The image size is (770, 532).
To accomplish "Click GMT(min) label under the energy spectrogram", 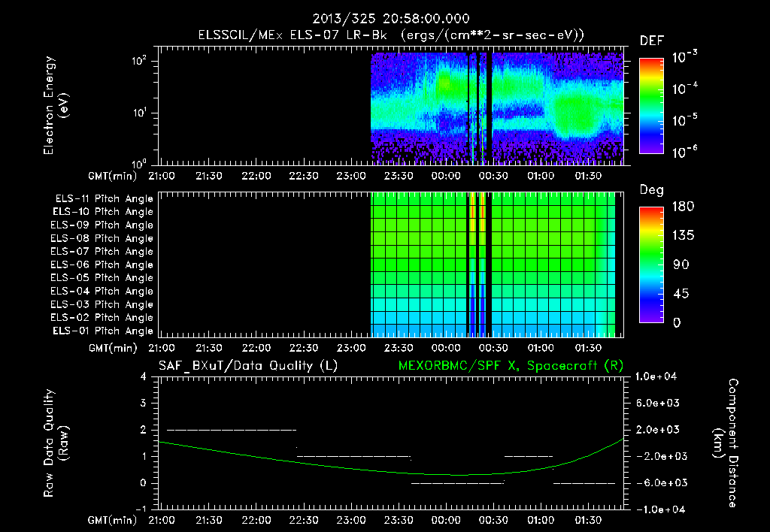I will pyautogui.click(x=113, y=176).
